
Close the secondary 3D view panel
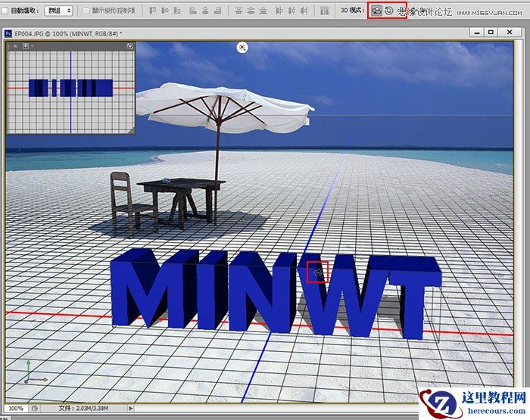pyautogui.click(x=15, y=46)
